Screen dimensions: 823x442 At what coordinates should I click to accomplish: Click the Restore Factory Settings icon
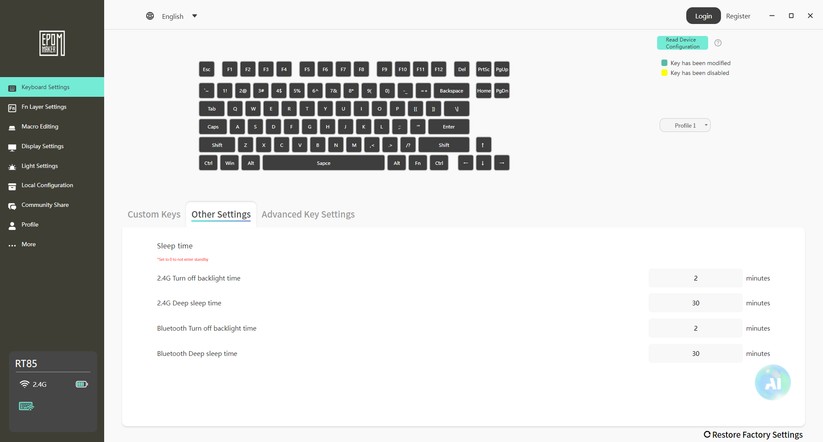[x=708, y=435]
